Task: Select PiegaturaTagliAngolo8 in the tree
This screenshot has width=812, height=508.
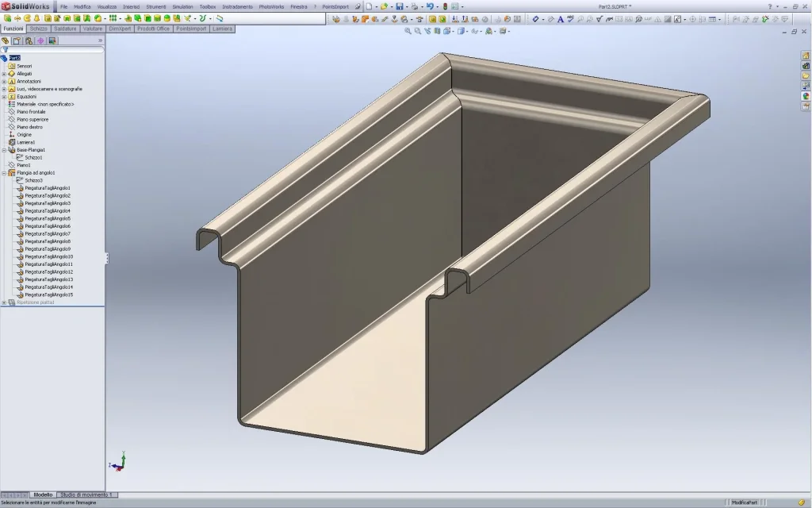Action: pyautogui.click(x=48, y=241)
